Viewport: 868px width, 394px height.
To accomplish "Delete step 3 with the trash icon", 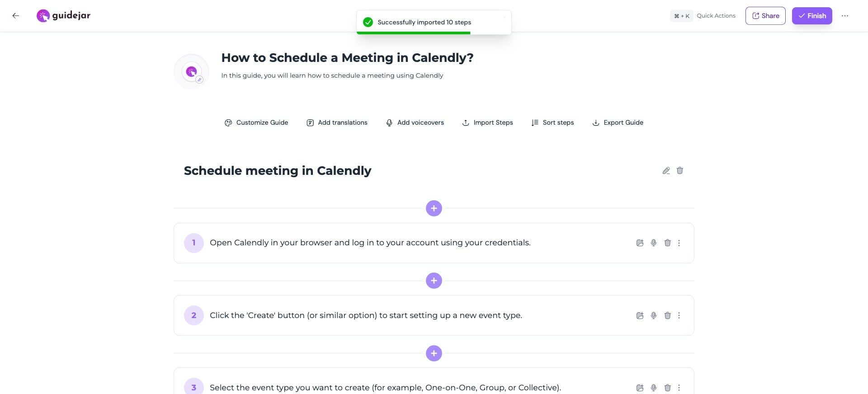I will [x=667, y=388].
